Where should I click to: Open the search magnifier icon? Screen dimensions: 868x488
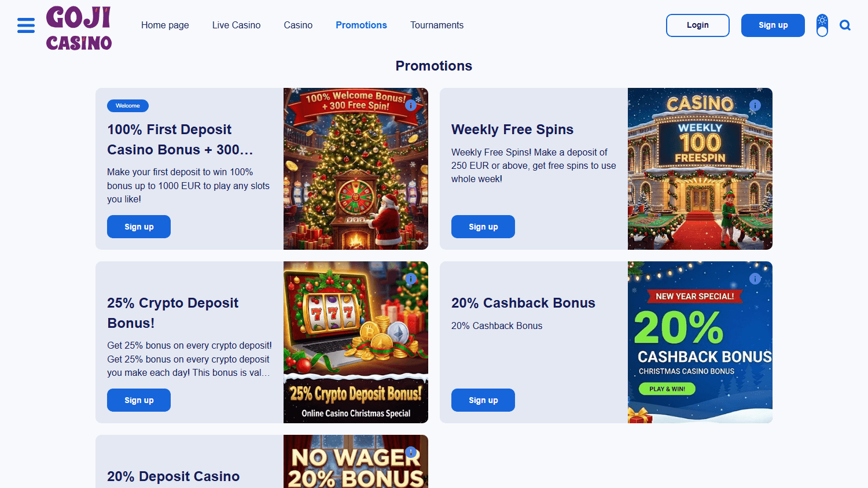tap(845, 25)
